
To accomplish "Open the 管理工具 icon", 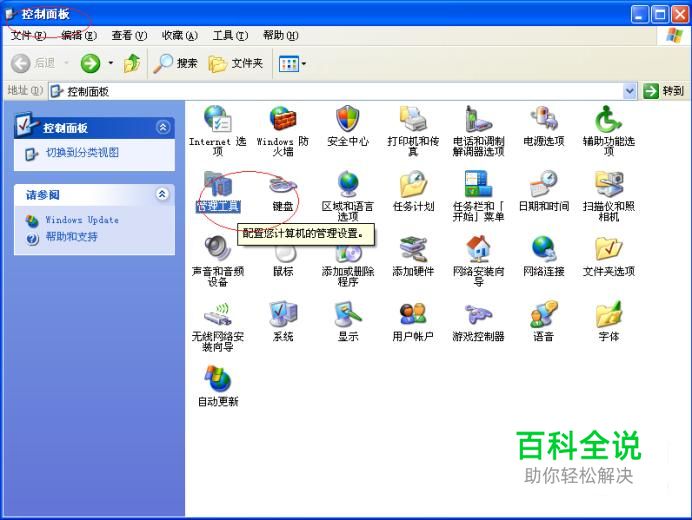I will [x=218, y=184].
